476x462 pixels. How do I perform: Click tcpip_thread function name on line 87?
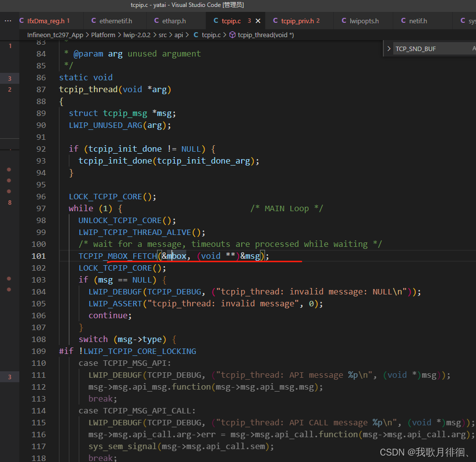point(88,90)
